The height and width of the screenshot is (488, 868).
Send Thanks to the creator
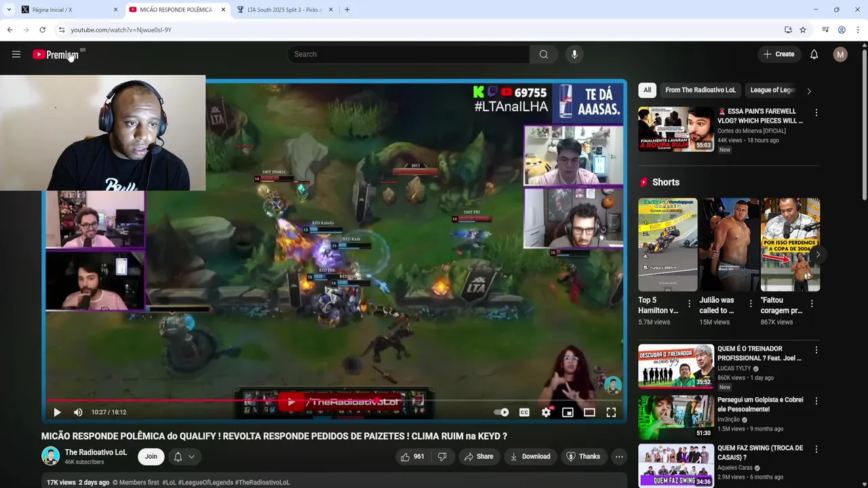click(583, 457)
